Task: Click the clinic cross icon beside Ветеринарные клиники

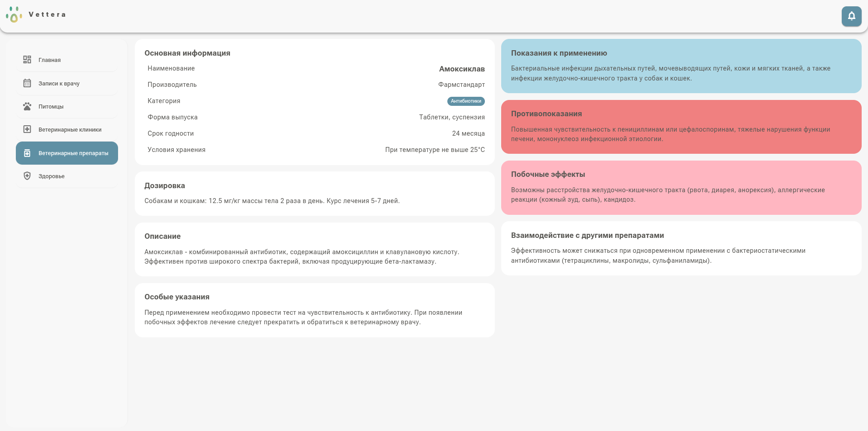Action: tap(27, 129)
